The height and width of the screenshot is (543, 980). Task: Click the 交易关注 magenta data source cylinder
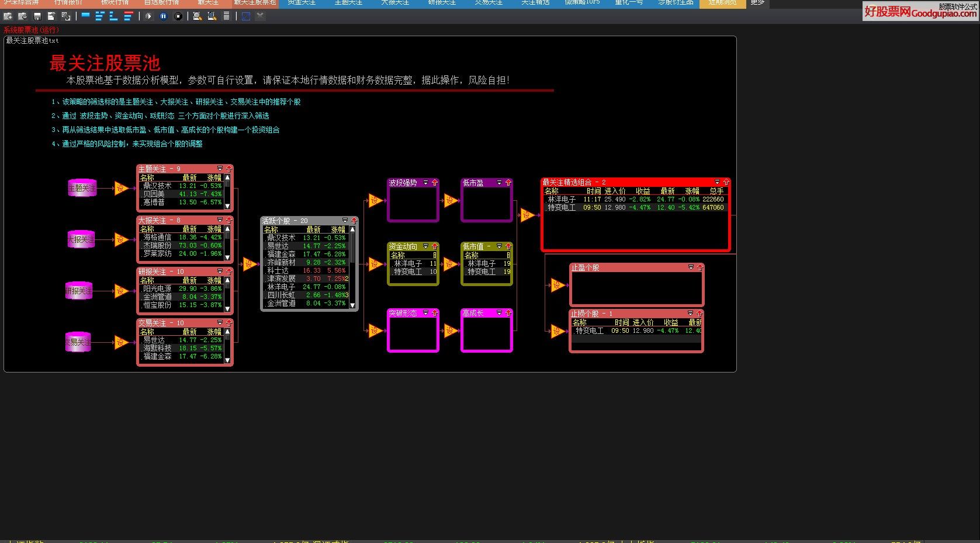[78, 342]
